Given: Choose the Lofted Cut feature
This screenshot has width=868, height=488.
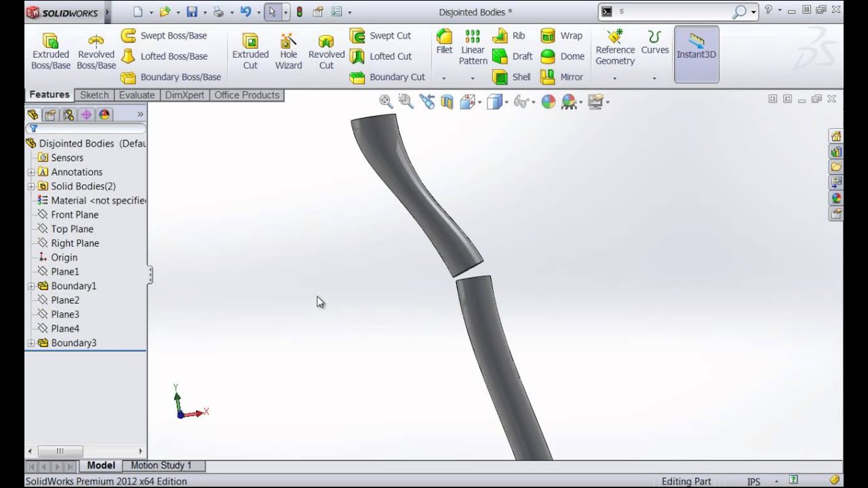Looking at the screenshot, I should (380, 56).
